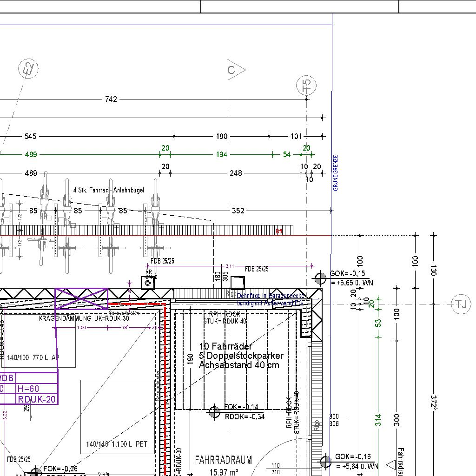The image size is (476, 476).
Task: Click the 352 dimension text
Action: [x=238, y=211]
